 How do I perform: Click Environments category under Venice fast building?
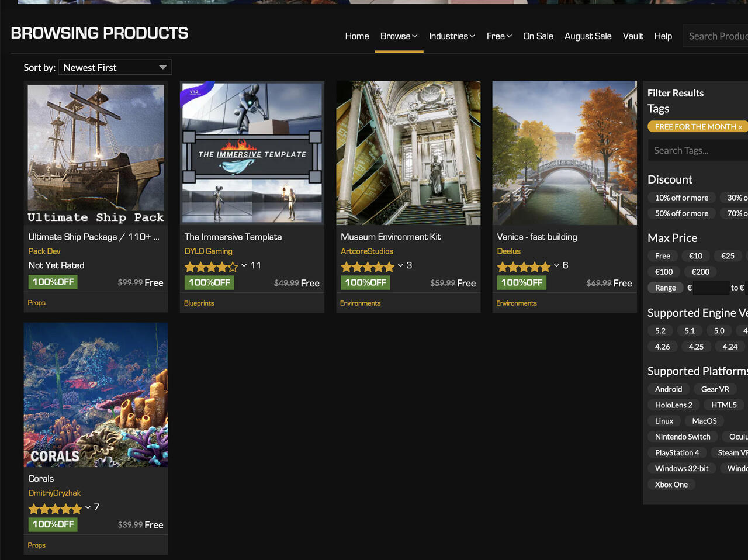517,303
